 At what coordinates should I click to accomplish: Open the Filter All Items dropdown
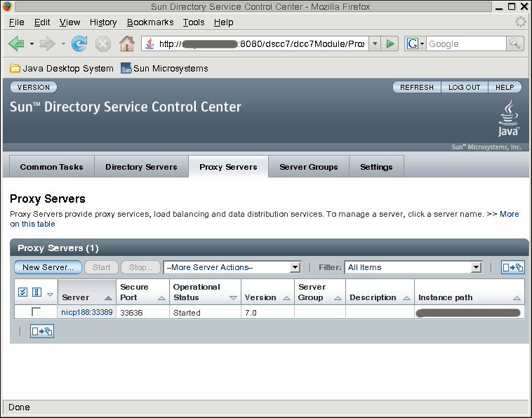click(413, 267)
